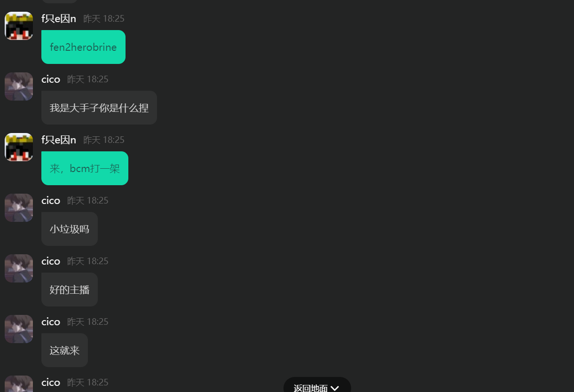Click cico avatar beside 我是大手子你是什么捏

click(x=19, y=86)
